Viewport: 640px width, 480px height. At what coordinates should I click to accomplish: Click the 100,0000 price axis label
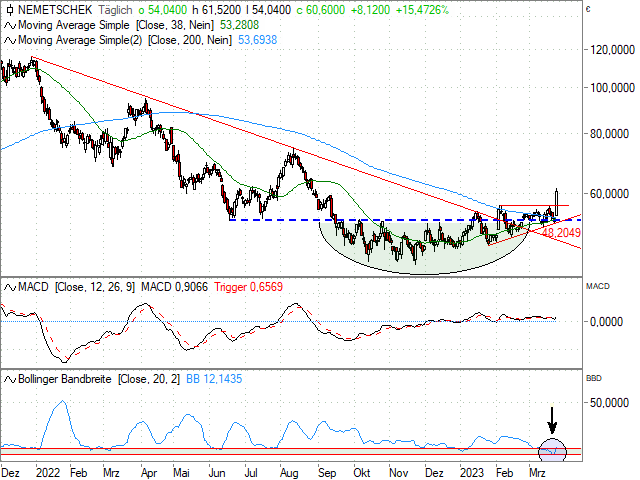[x=612, y=88]
